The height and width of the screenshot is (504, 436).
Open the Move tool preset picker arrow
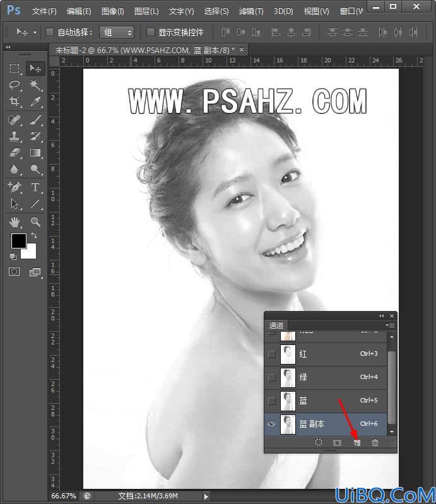pyautogui.click(x=35, y=32)
